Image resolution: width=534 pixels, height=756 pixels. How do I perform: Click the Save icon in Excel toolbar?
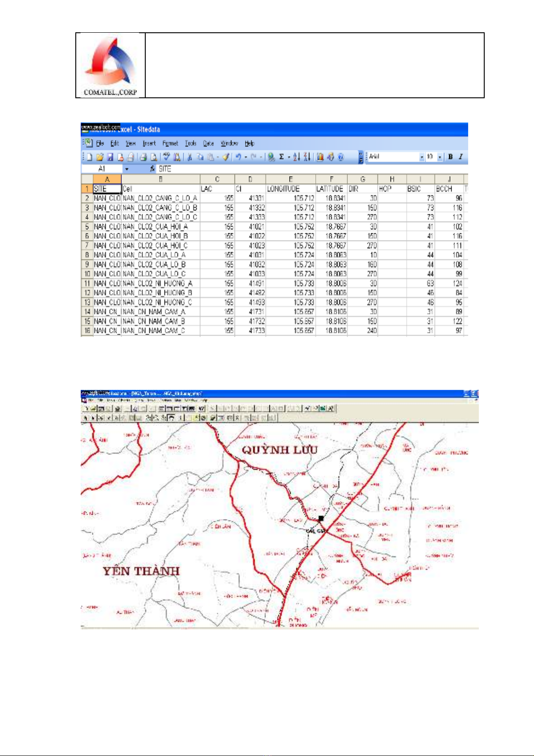pyautogui.click(x=110, y=157)
